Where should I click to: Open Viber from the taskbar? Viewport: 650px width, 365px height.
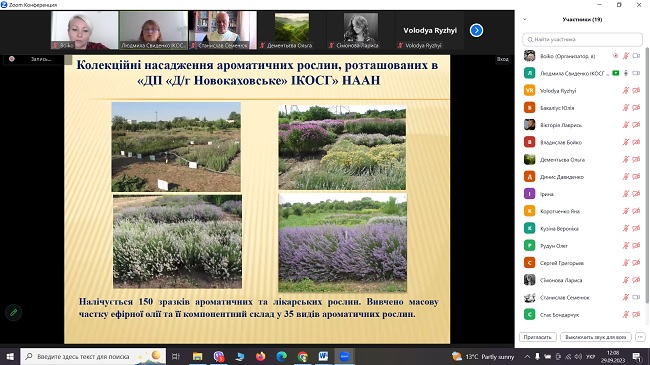click(x=218, y=356)
